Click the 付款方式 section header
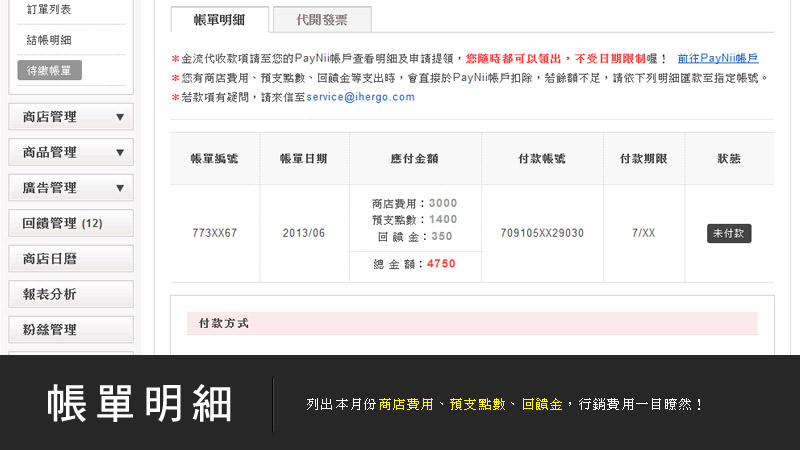 pos(224,324)
